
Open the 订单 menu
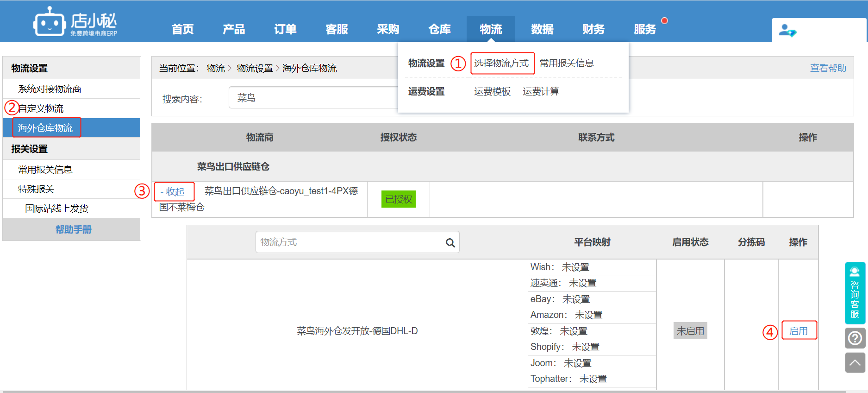(285, 29)
